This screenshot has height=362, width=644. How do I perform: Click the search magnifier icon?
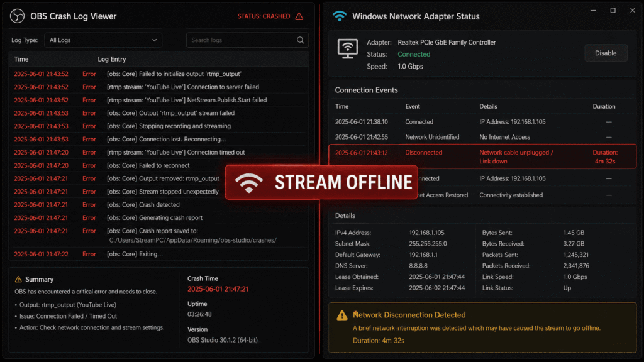pos(300,40)
